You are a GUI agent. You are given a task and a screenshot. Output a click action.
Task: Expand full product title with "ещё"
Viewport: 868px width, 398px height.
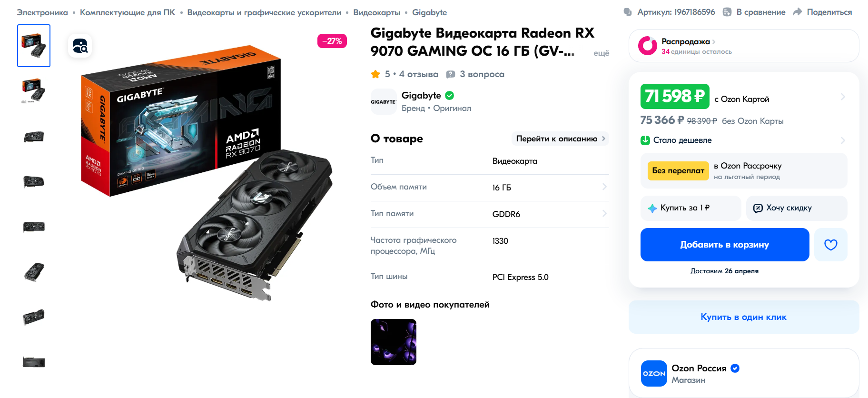[x=601, y=53]
